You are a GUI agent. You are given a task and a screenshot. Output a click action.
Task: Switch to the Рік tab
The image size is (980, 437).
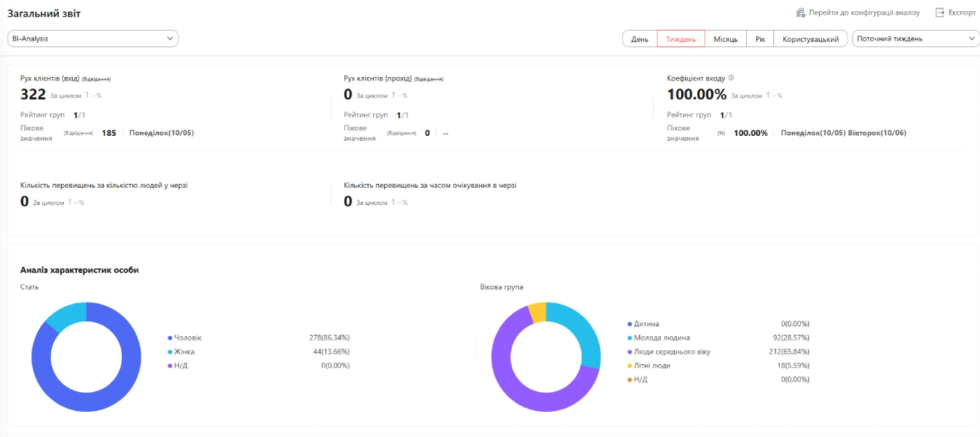pos(760,39)
